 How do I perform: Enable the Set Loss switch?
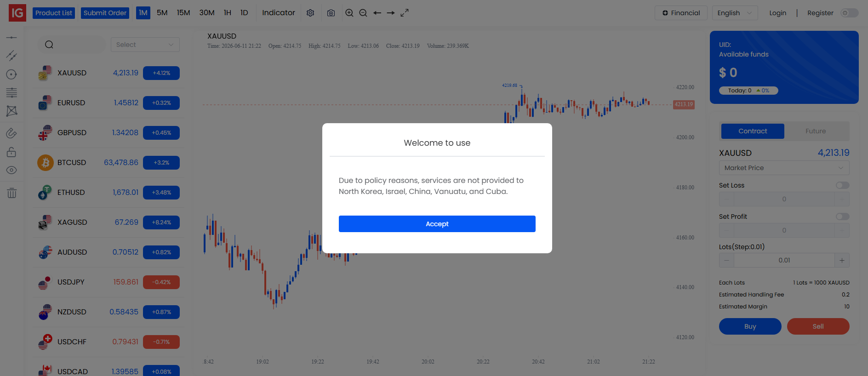pos(843,185)
